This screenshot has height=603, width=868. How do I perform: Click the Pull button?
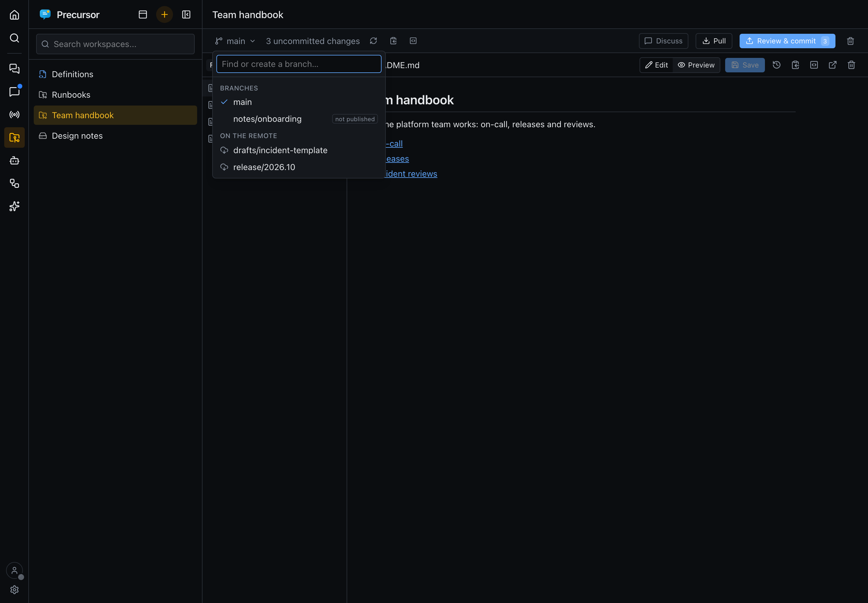click(713, 41)
